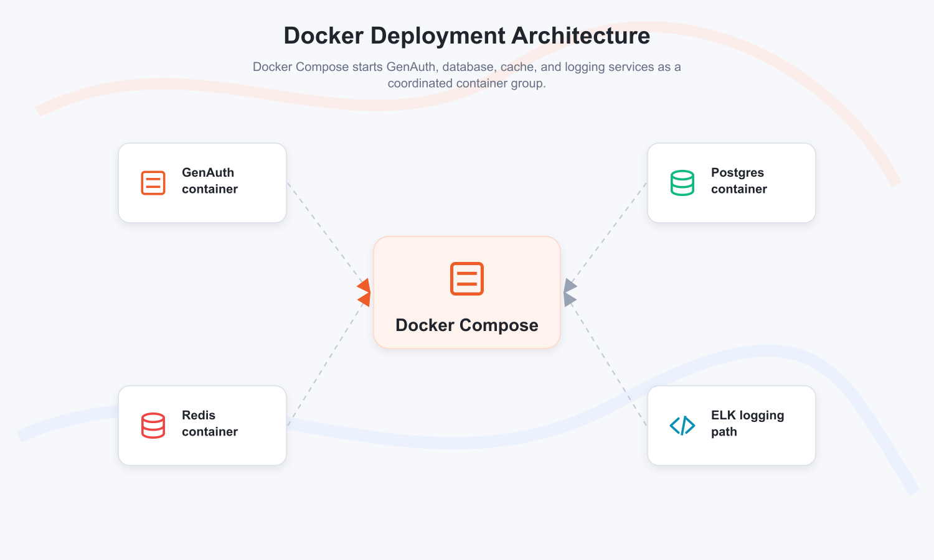This screenshot has width=934, height=560.
Task: Select the Postgres container label
Action: click(739, 181)
